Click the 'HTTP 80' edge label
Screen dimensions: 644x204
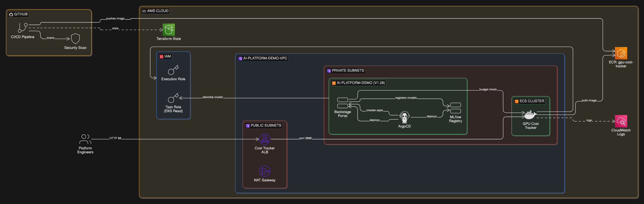[115, 138]
